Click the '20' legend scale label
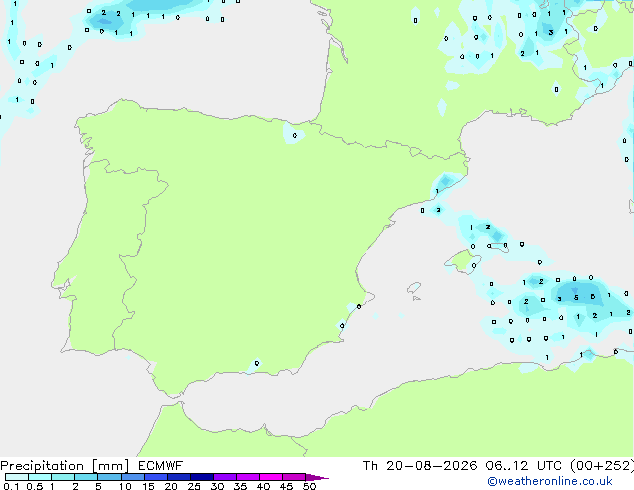The width and height of the screenshot is (634, 490). click(171, 486)
